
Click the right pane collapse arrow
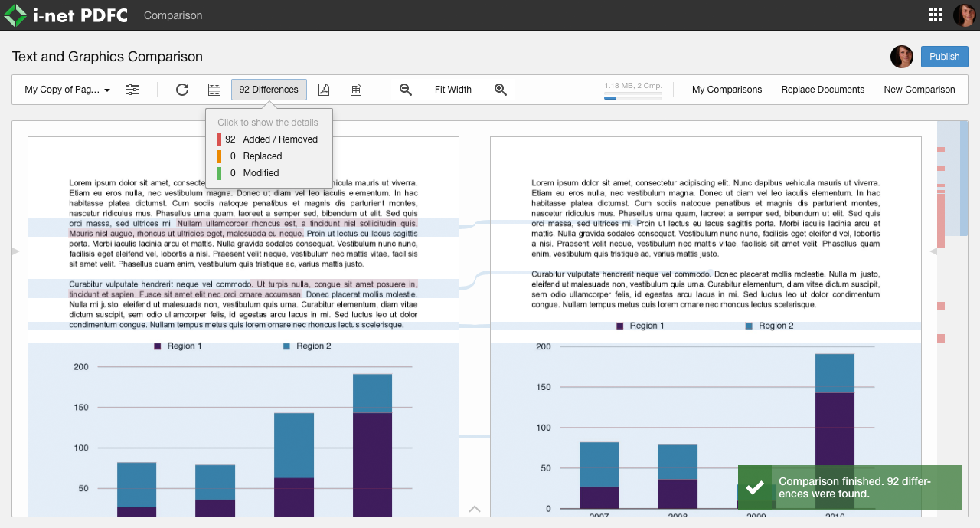pos(933,251)
